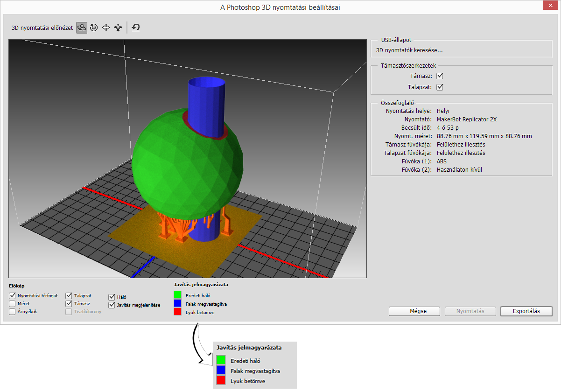Select the roll 3D camera tool

[x=94, y=28]
